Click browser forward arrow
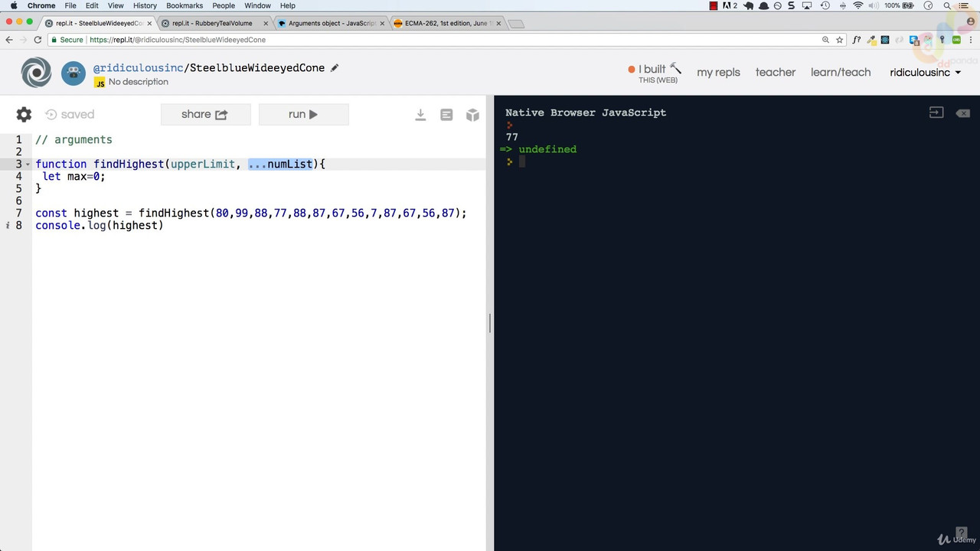 pyautogui.click(x=24, y=40)
